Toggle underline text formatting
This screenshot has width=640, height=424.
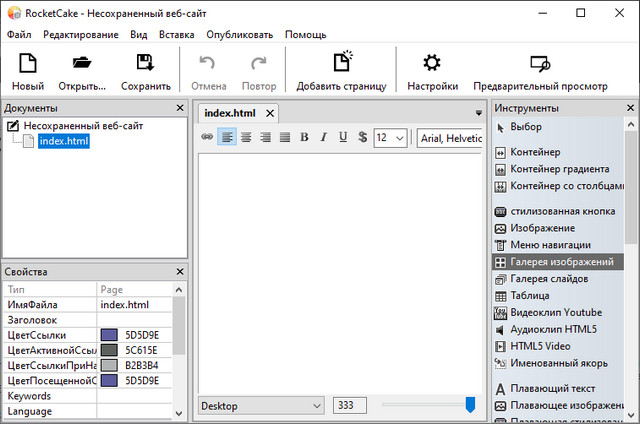coord(343,137)
